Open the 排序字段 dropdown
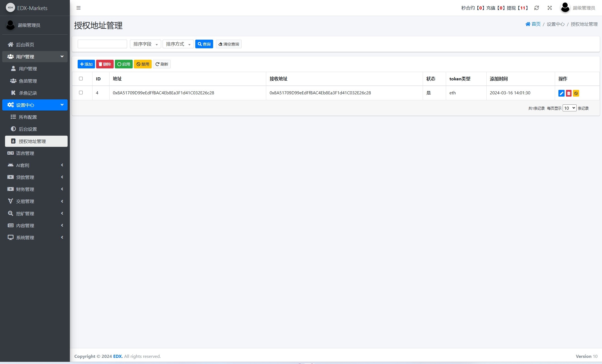 (145, 44)
